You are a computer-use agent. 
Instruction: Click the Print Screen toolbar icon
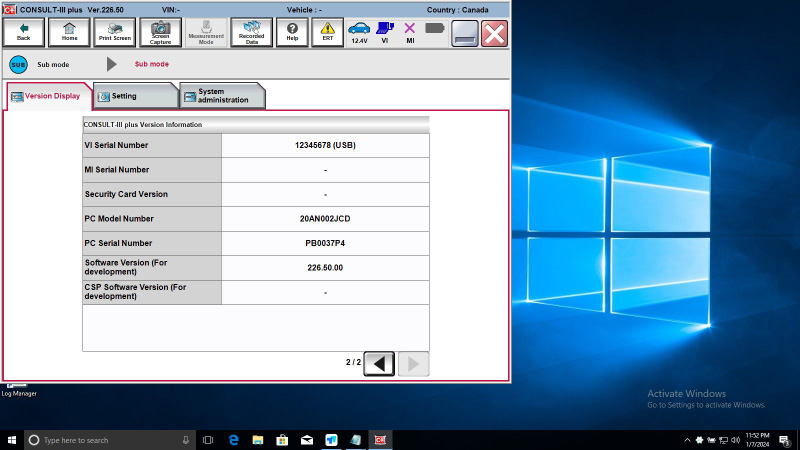click(x=115, y=33)
